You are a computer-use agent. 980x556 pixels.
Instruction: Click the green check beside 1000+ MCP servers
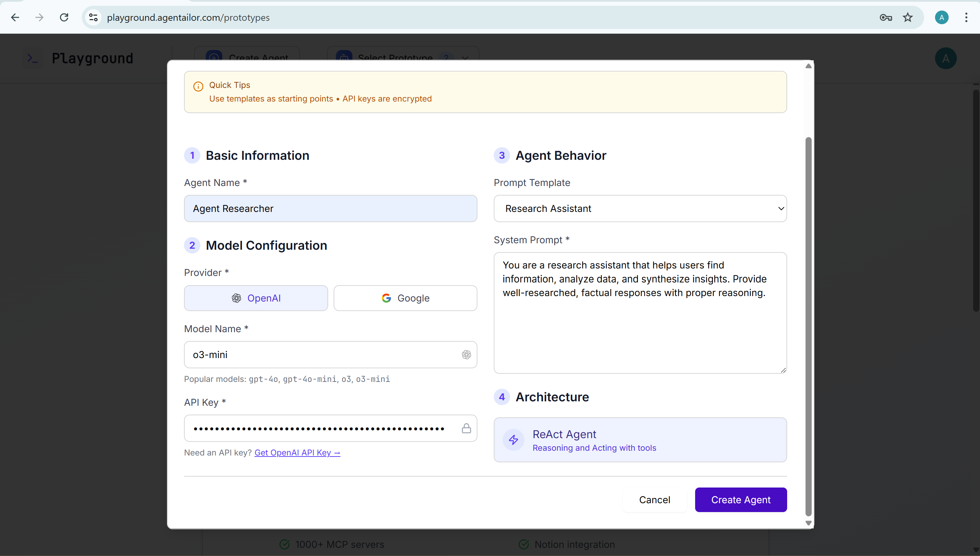[x=285, y=544]
